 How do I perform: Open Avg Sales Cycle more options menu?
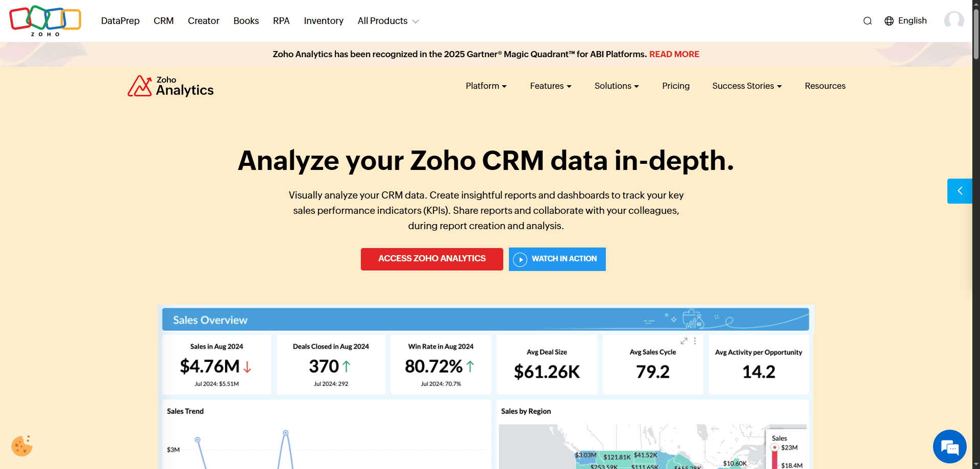coord(695,341)
